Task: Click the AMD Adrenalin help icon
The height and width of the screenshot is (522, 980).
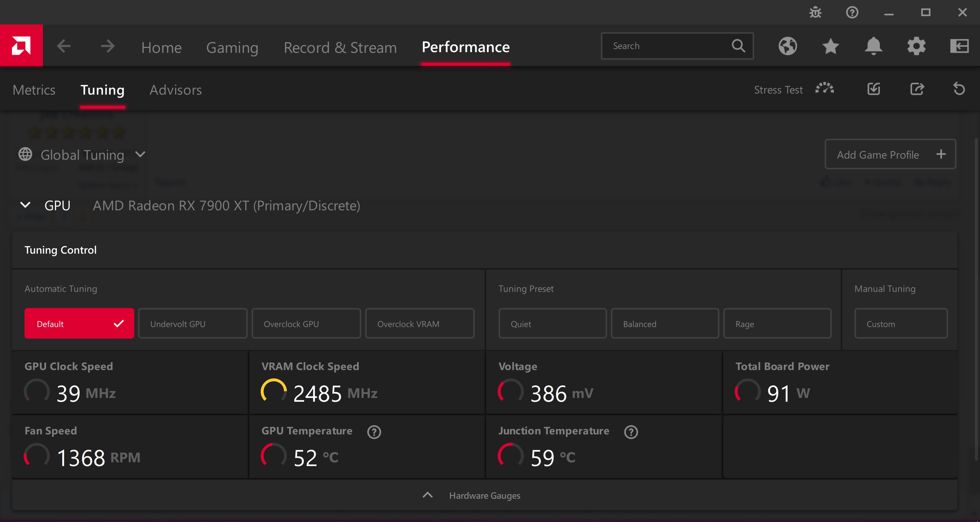Action: click(x=852, y=12)
